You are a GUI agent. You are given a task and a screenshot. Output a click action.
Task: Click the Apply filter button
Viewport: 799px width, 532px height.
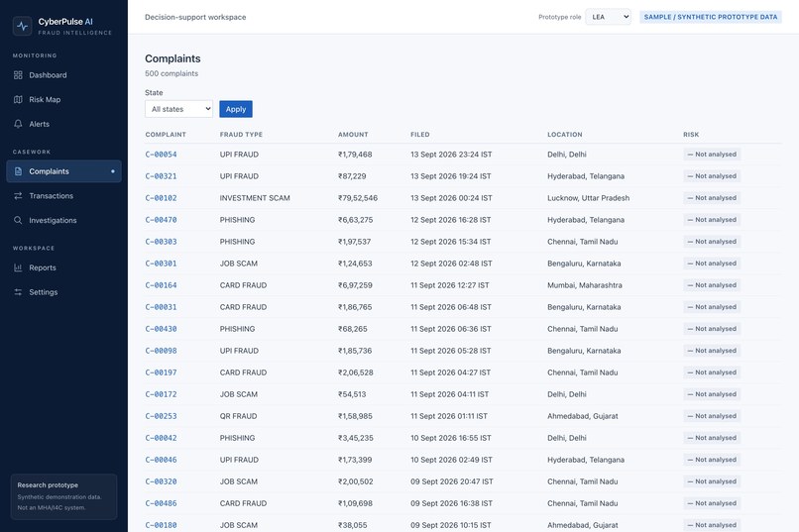(x=235, y=109)
